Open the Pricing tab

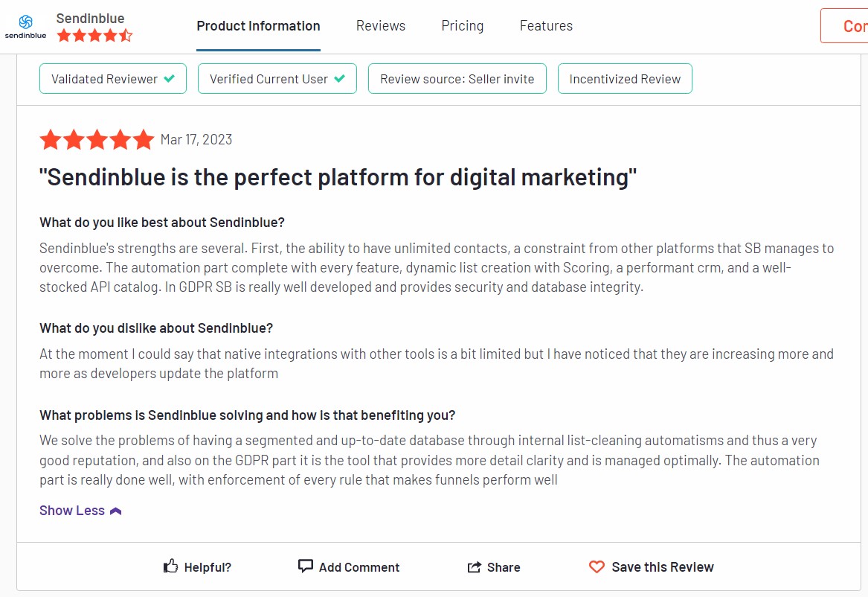(x=462, y=26)
